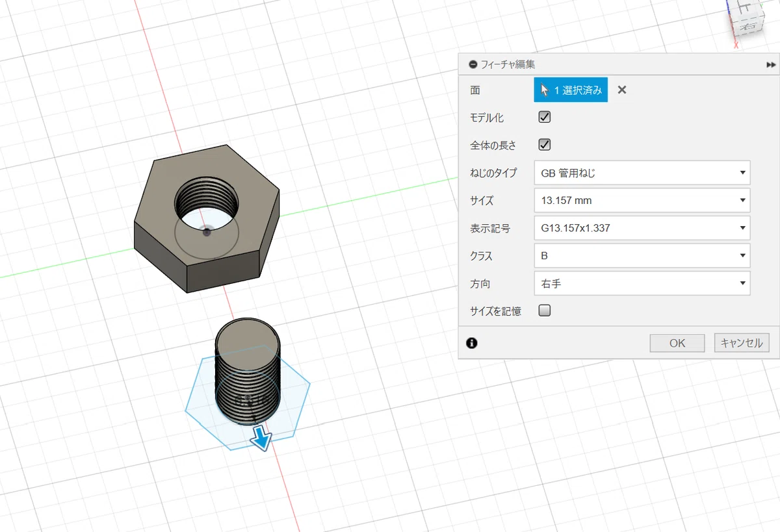The width and height of the screenshot is (780, 532).
Task: Expand dialog with double-arrow icon
Action: pyautogui.click(x=771, y=65)
